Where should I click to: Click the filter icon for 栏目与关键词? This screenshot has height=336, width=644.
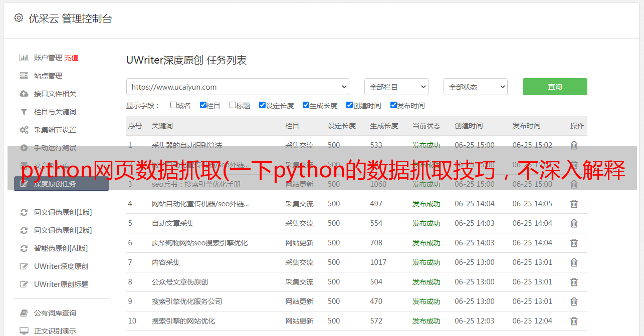(x=24, y=112)
